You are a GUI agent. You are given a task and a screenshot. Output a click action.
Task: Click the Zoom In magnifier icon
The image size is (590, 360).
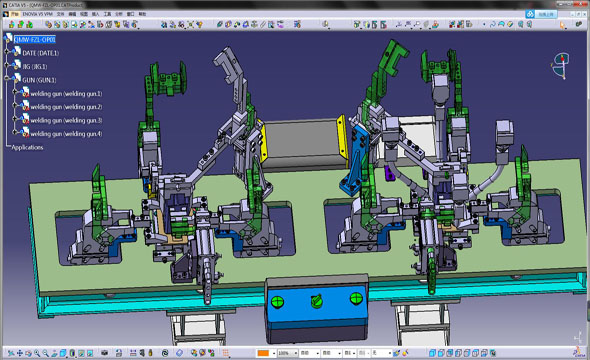(x=37, y=353)
